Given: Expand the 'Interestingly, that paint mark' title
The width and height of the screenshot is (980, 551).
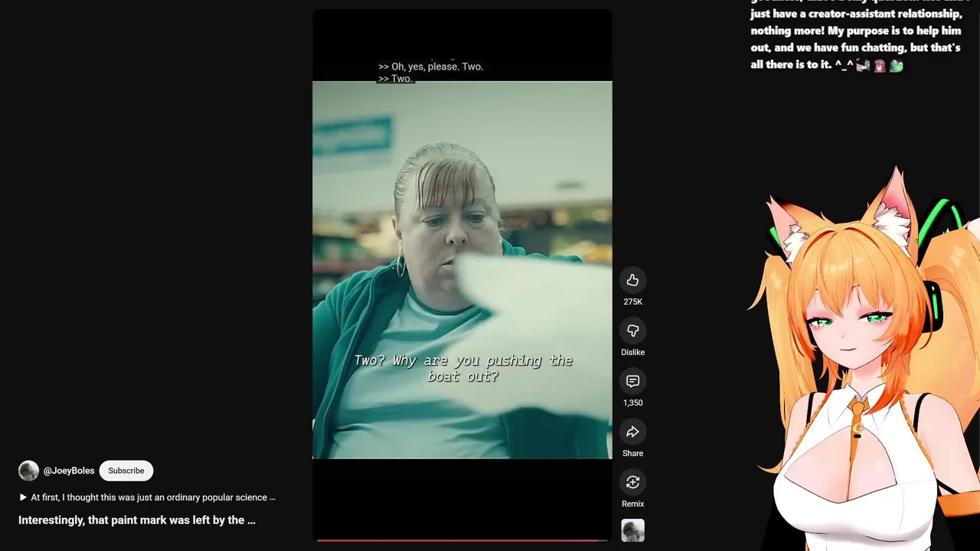Looking at the screenshot, I should (137, 520).
